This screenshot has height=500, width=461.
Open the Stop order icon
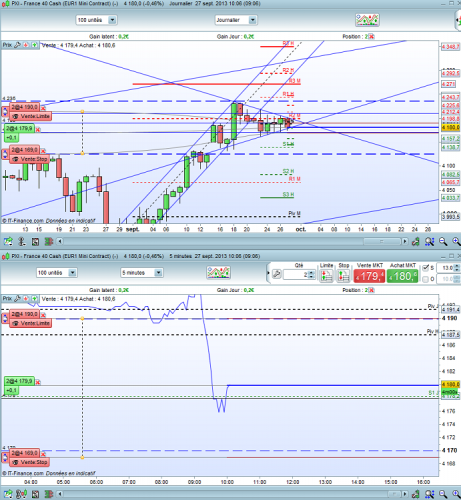(343, 276)
